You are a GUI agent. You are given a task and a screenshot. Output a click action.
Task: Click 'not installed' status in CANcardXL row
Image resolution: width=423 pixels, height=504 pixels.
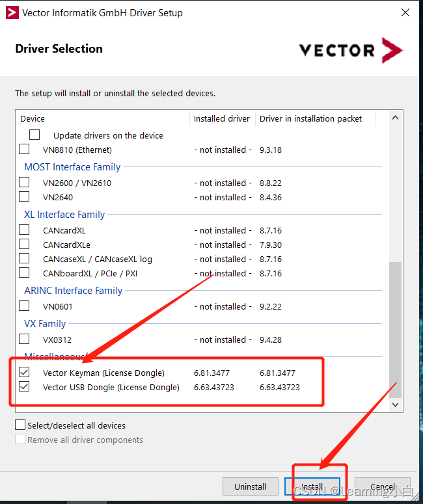pyautogui.click(x=223, y=230)
